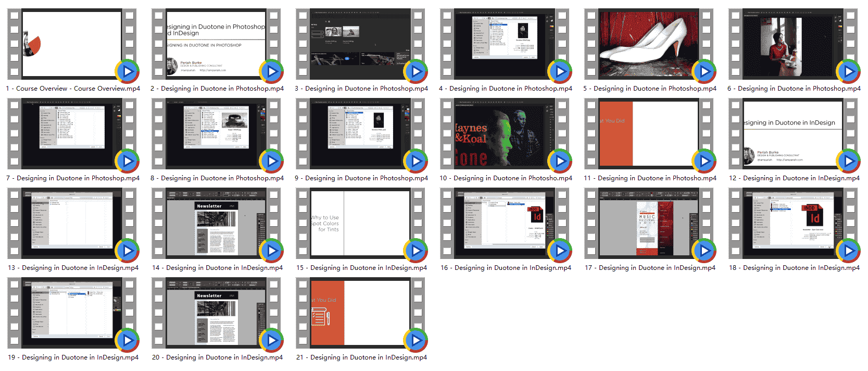868x371 pixels.
Task: Select the thumbnail of Photoshop video 7
Action: [72, 133]
